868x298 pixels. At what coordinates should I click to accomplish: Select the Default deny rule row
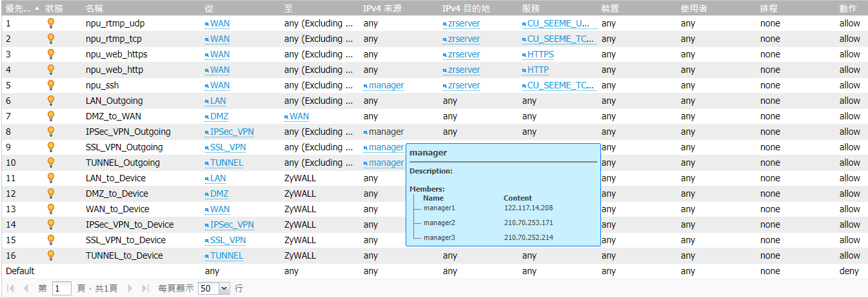point(434,271)
